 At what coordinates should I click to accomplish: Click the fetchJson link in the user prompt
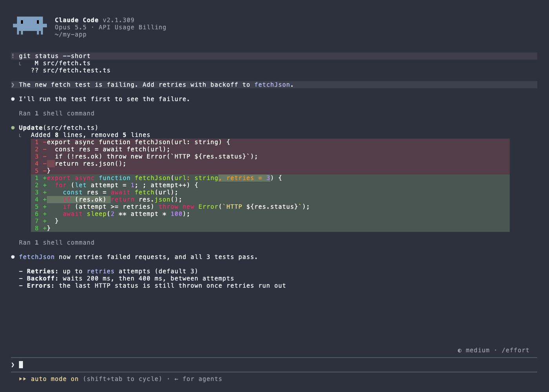click(x=272, y=85)
